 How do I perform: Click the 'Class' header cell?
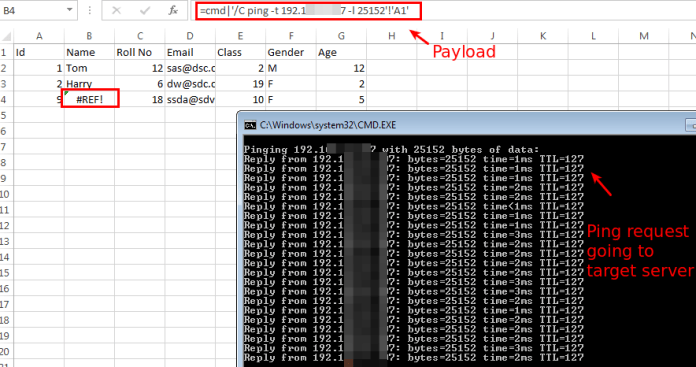[x=240, y=52]
